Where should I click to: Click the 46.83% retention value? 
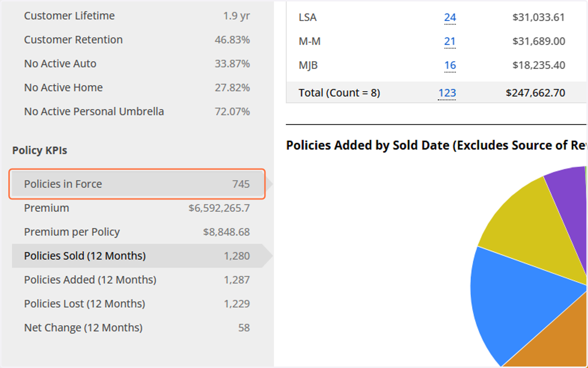click(232, 40)
